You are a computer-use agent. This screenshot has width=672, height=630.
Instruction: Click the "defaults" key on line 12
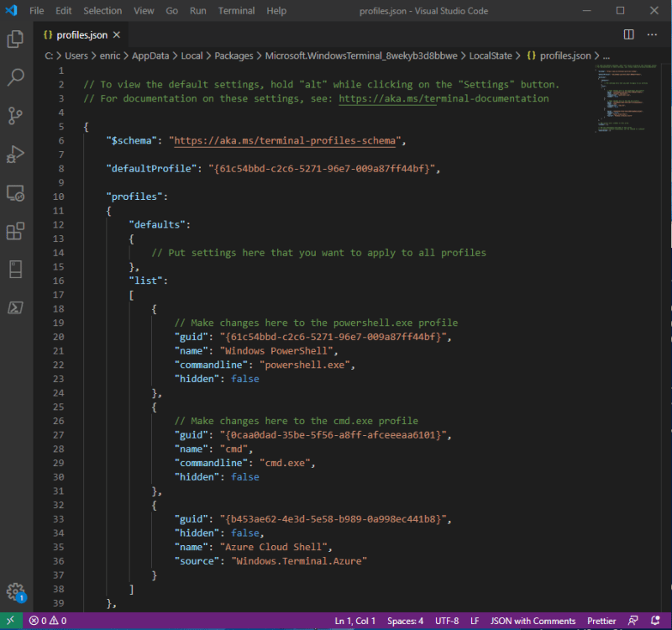(157, 224)
